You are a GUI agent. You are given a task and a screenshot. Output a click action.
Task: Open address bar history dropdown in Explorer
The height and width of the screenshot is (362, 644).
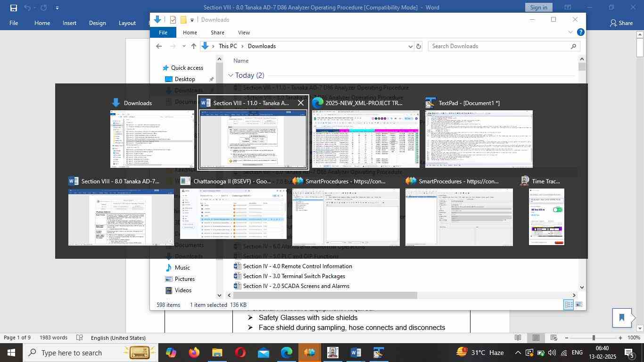(410, 46)
